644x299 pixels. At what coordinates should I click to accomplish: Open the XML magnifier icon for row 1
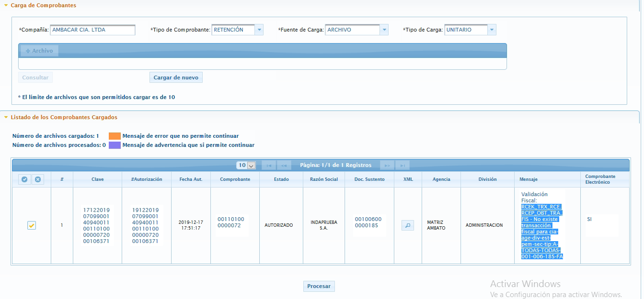407,225
